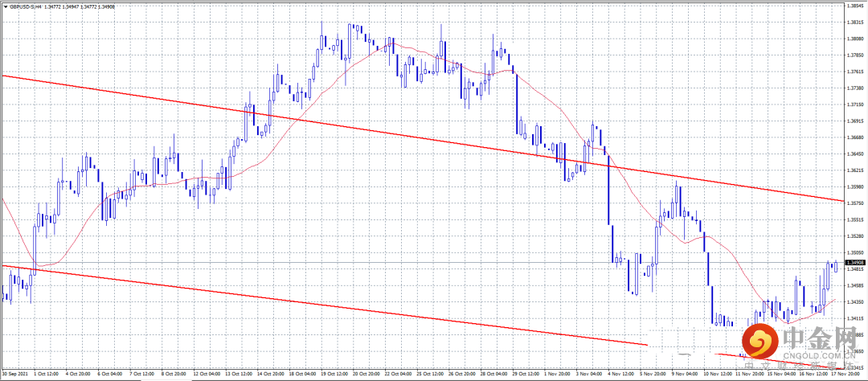868x381 pixels.
Task: Click price level 1.37615 on price scale
Action: [857, 72]
